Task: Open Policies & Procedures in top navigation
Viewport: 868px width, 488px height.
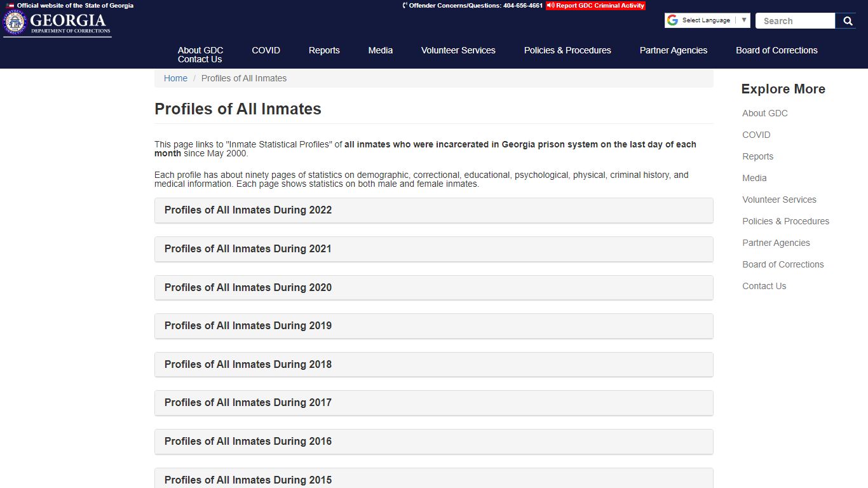Action: 567,50
